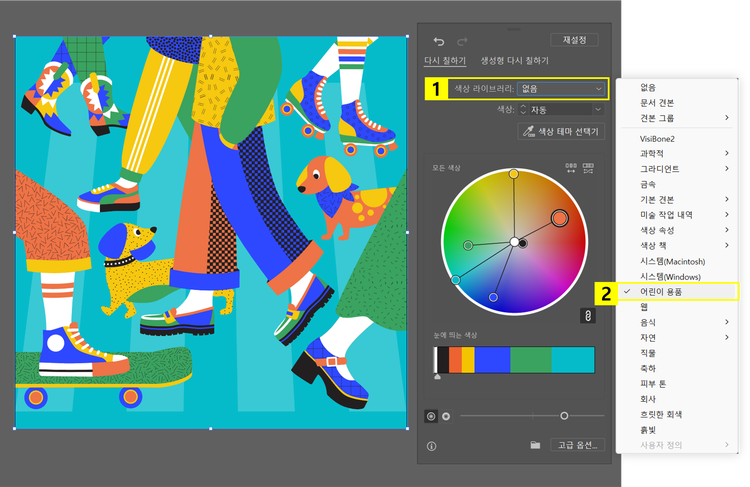Select the checked 어린이 용품 library
750x487 pixels.
tap(677, 291)
